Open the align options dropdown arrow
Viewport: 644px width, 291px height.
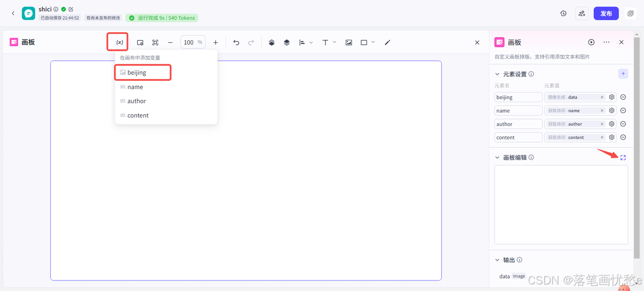click(x=311, y=43)
